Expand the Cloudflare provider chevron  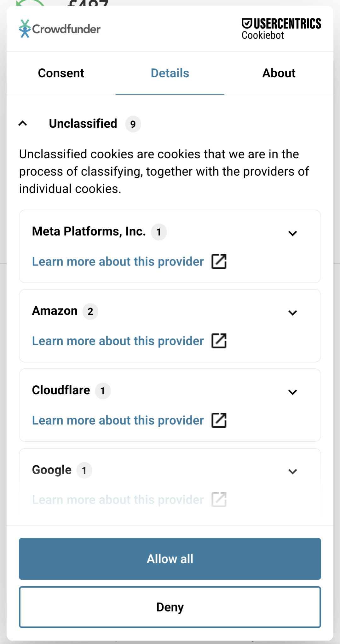tap(293, 392)
